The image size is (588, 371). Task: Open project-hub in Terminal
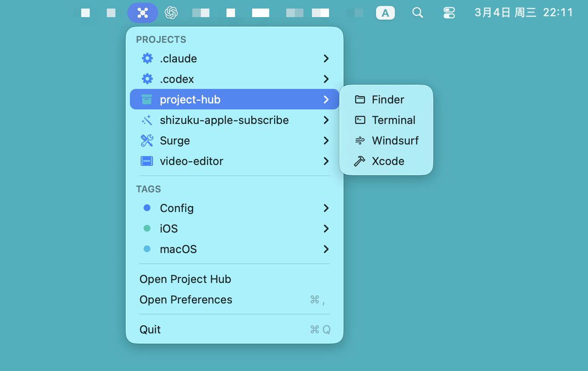386,120
